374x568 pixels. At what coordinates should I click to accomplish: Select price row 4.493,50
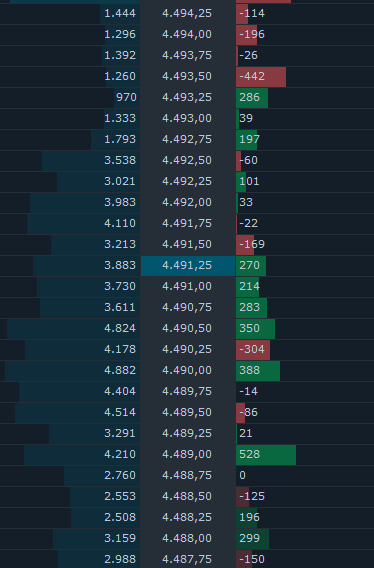tap(187, 76)
